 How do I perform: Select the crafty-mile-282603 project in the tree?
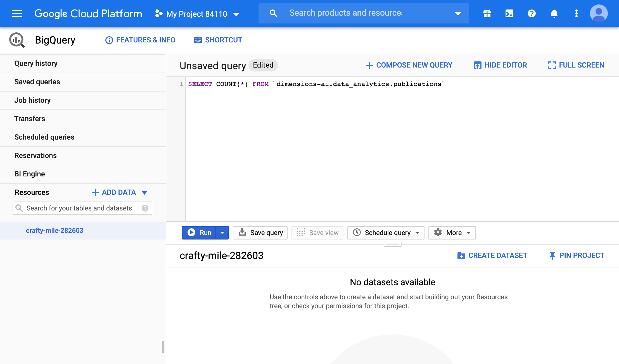point(83,231)
